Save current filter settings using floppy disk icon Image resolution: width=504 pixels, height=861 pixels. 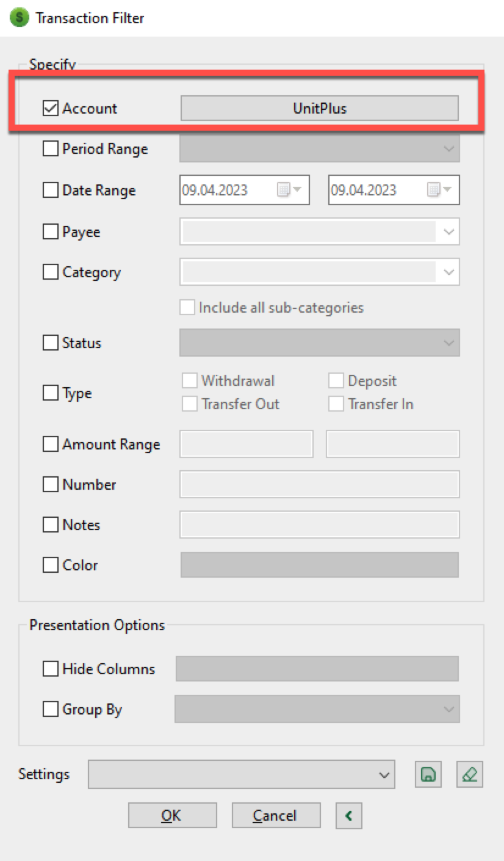click(428, 774)
